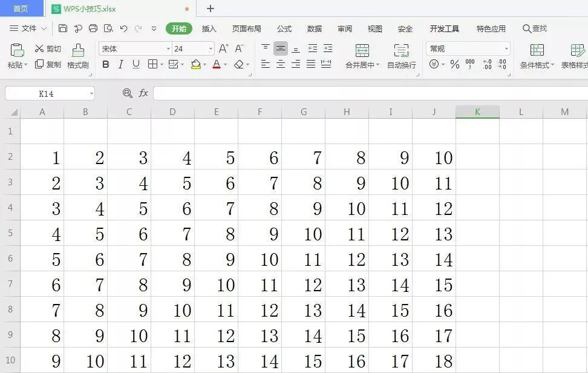Screen dimensions: 588x373
Task: Click the Save icon in quick access toolbar
Action: 63,28
